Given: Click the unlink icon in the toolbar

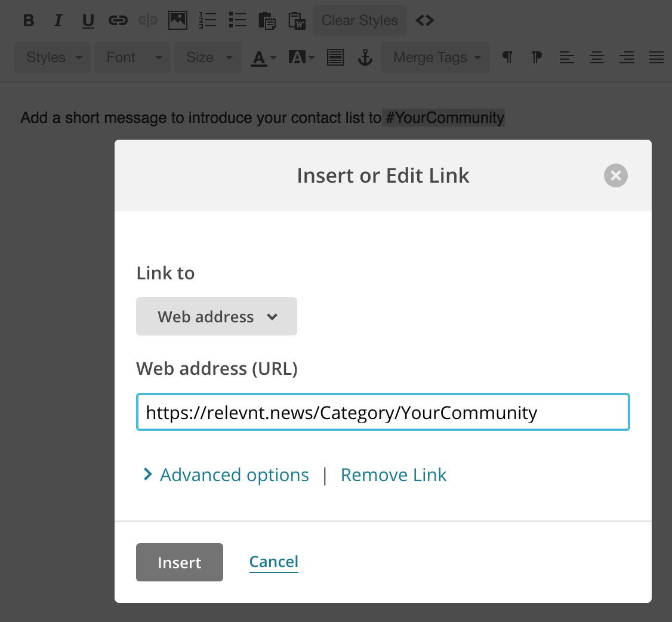Looking at the screenshot, I should click(148, 20).
